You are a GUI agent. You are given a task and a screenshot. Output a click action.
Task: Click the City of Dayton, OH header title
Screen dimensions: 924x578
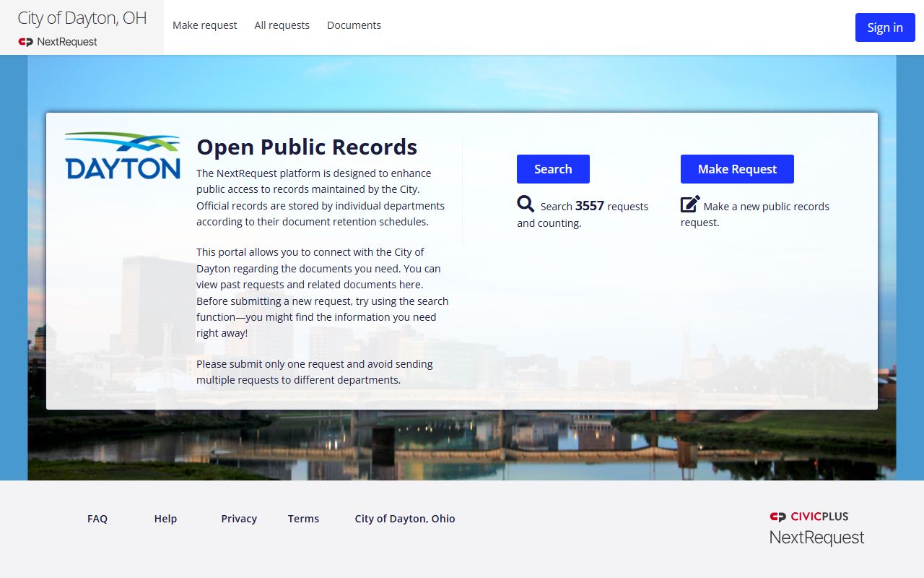click(x=82, y=18)
